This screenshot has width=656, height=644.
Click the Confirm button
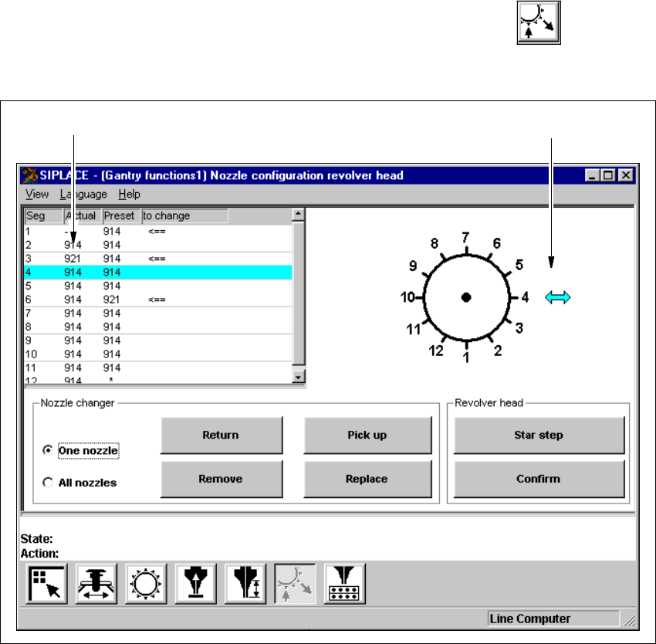click(539, 479)
